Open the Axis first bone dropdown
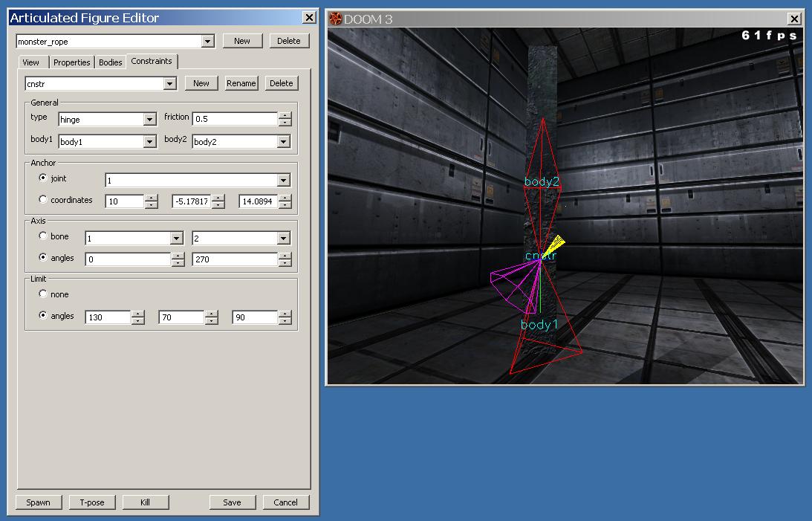 pyautogui.click(x=177, y=239)
